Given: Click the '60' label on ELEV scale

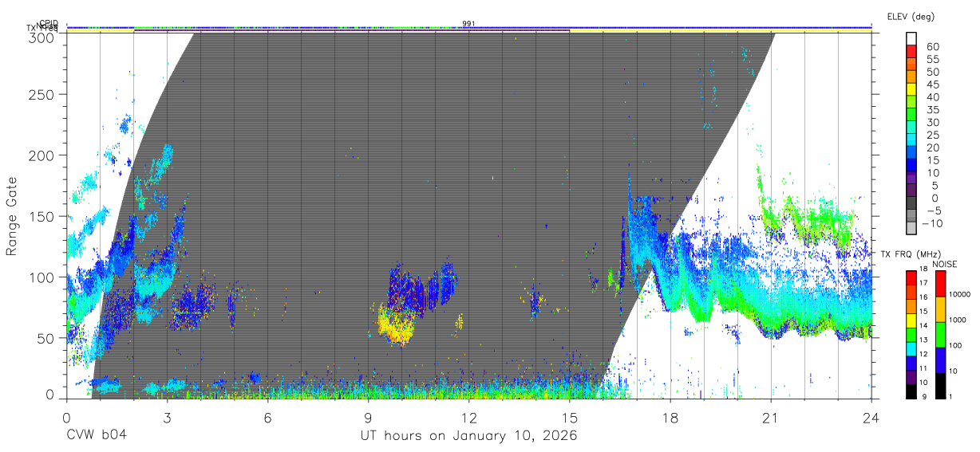Looking at the screenshot, I should click(x=931, y=46).
